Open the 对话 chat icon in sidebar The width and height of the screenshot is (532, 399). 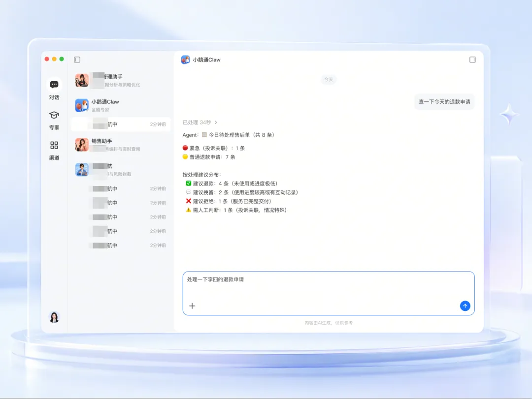tap(54, 85)
